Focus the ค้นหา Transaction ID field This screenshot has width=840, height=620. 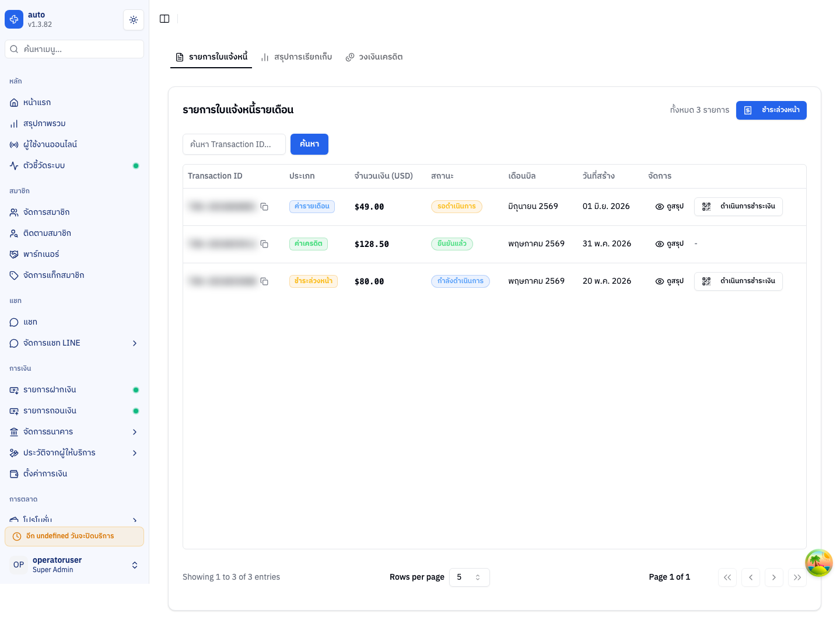(234, 144)
